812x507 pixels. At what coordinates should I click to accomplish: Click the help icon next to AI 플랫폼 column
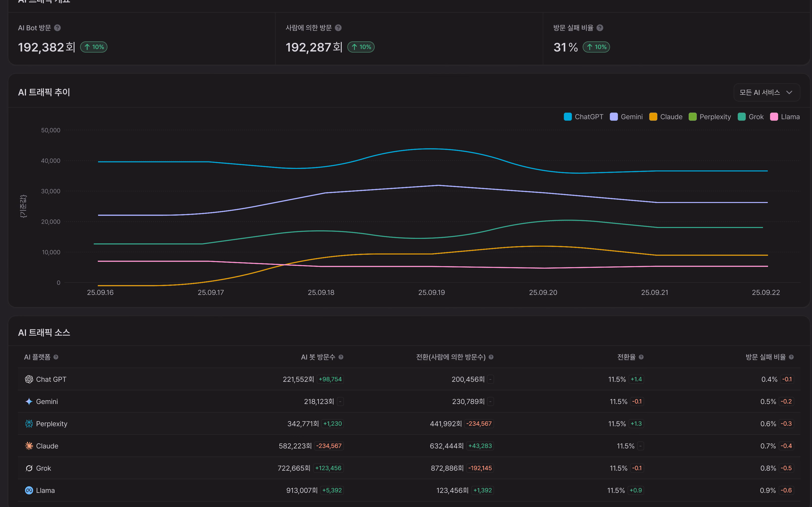(56, 357)
